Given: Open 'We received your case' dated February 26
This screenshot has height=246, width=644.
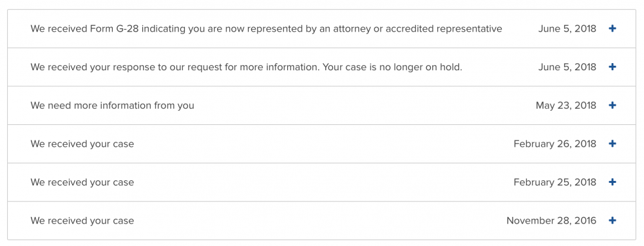Looking at the screenshot, I should tap(82, 144).
